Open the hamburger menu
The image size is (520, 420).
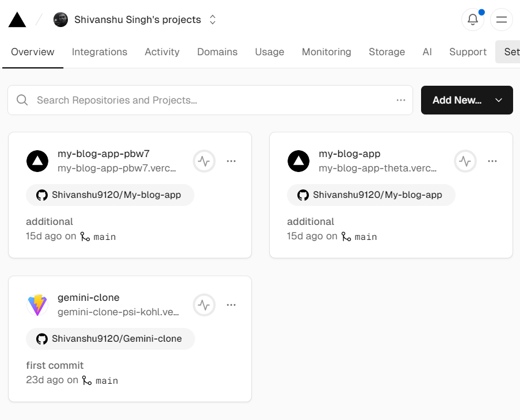[x=502, y=20]
